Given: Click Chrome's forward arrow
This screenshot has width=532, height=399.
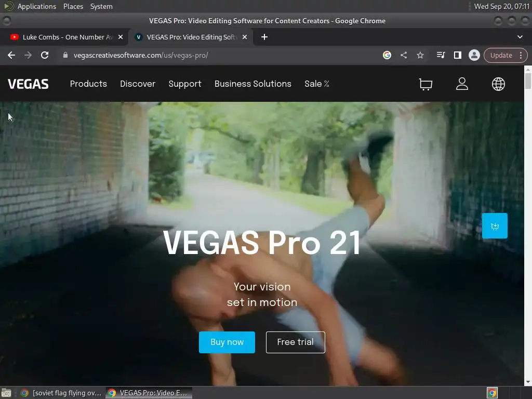Looking at the screenshot, I should click(x=28, y=55).
